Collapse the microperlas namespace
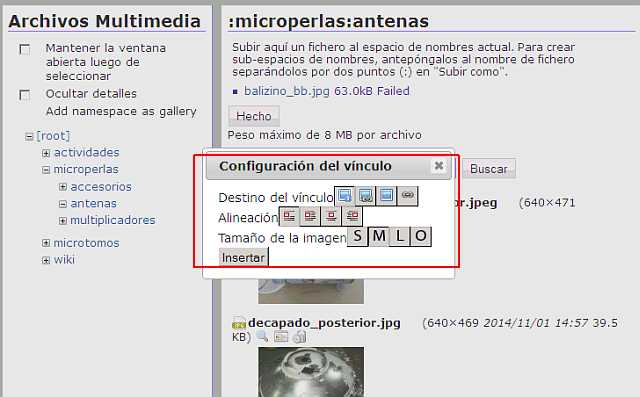 coord(46,170)
